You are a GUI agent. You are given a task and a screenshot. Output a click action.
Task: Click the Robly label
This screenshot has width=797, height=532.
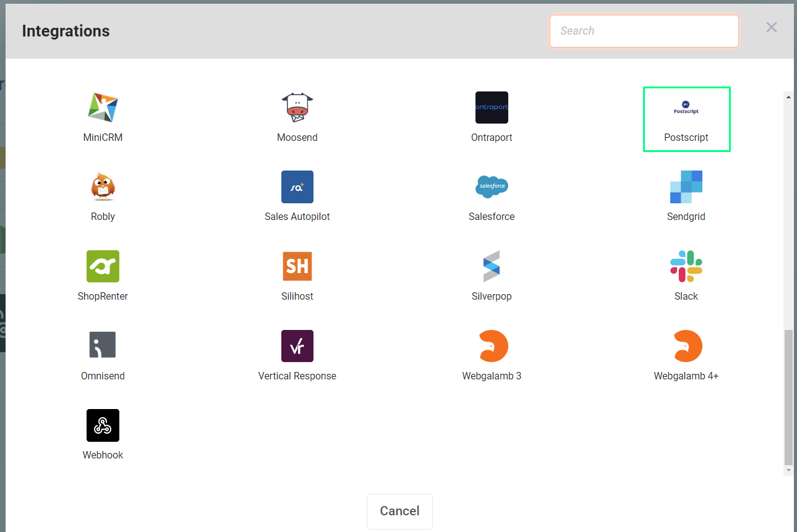[103, 216]
